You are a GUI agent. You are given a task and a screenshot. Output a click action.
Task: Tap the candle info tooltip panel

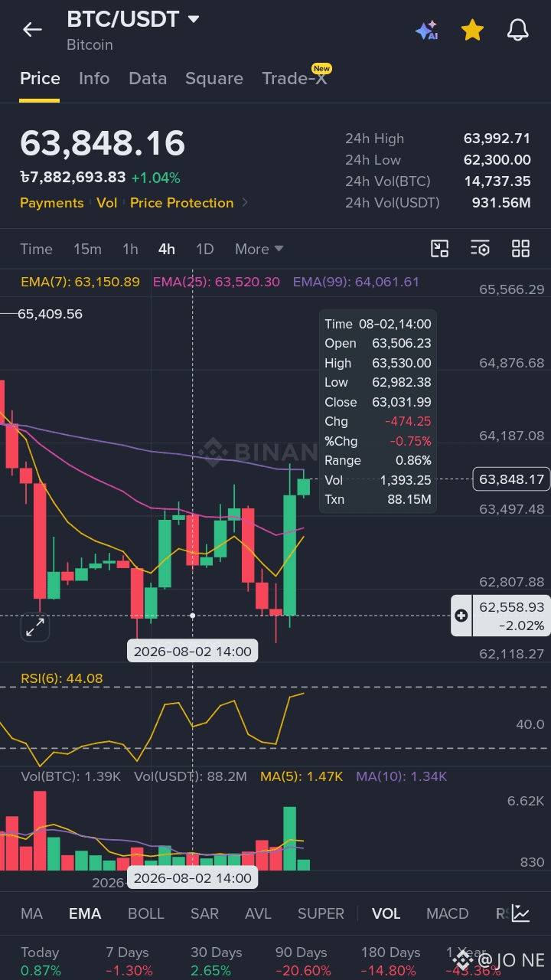pos(378,412)
